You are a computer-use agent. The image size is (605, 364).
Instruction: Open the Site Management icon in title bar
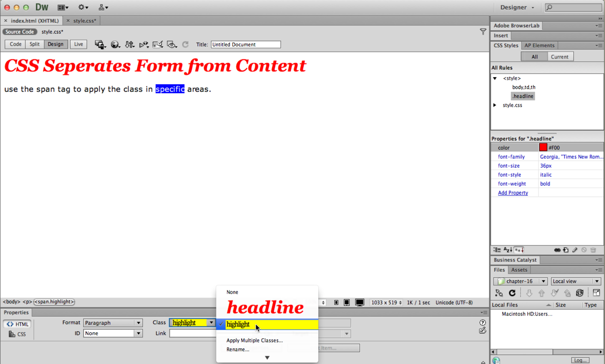point(103,8)
